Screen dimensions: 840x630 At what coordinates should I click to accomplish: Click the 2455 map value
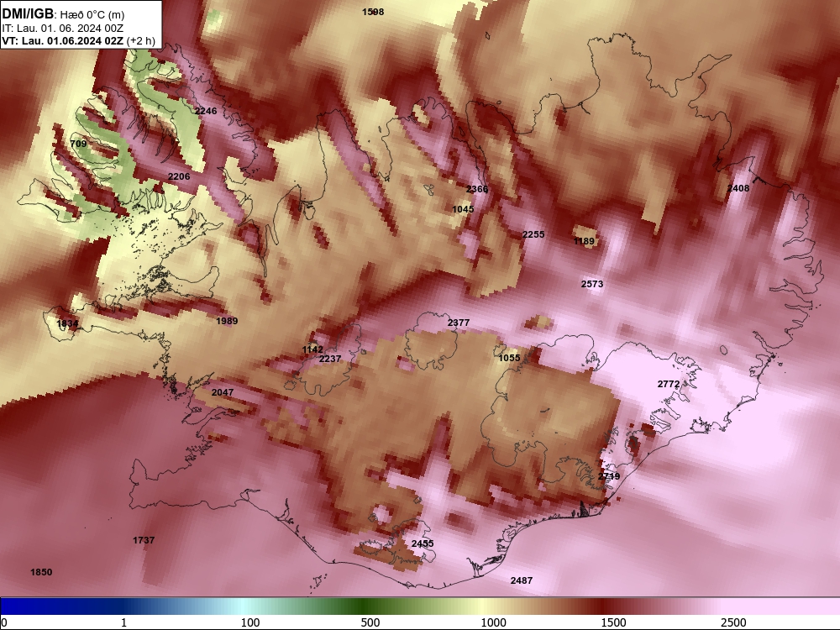[x=423, y=543]
